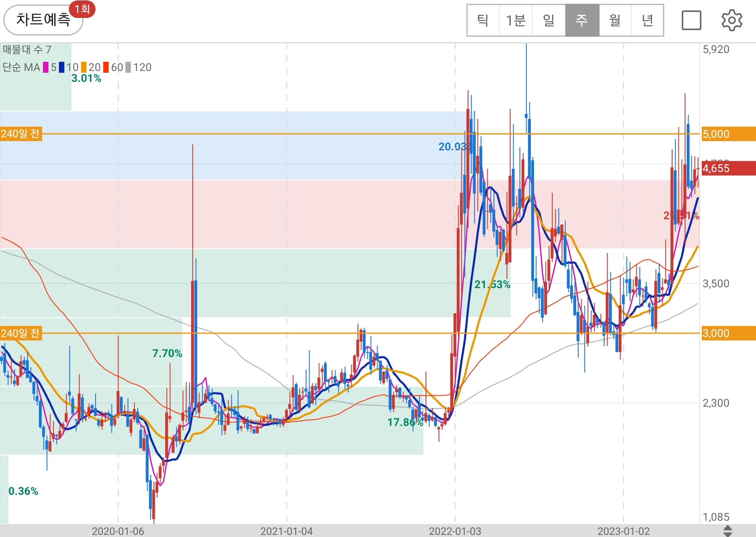Click the 2020-01-06 date axis label
The image size is (756, 537).
(118, 531)
